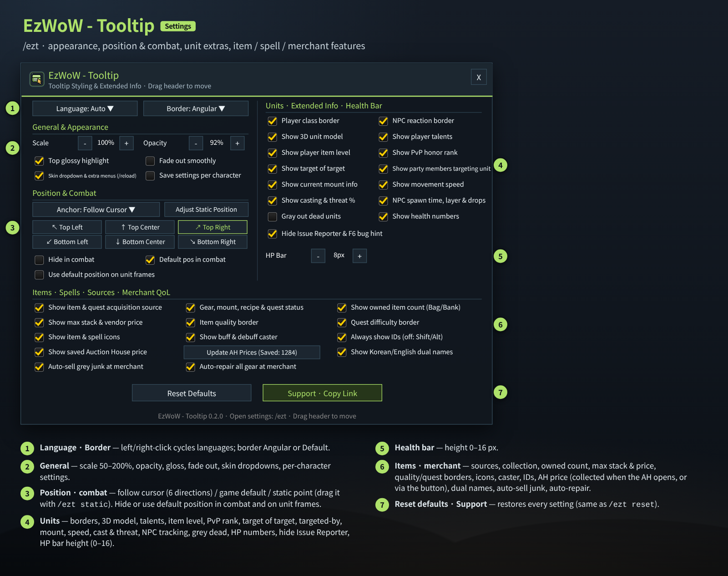
Task: Toggle Show player talents
Action: point(384,137)
